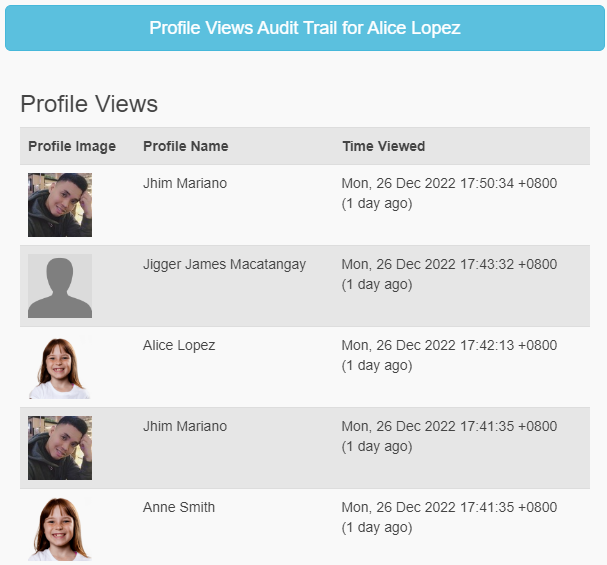Click the Profile Name column header
607x565 pixels.
tap(185, 146)
